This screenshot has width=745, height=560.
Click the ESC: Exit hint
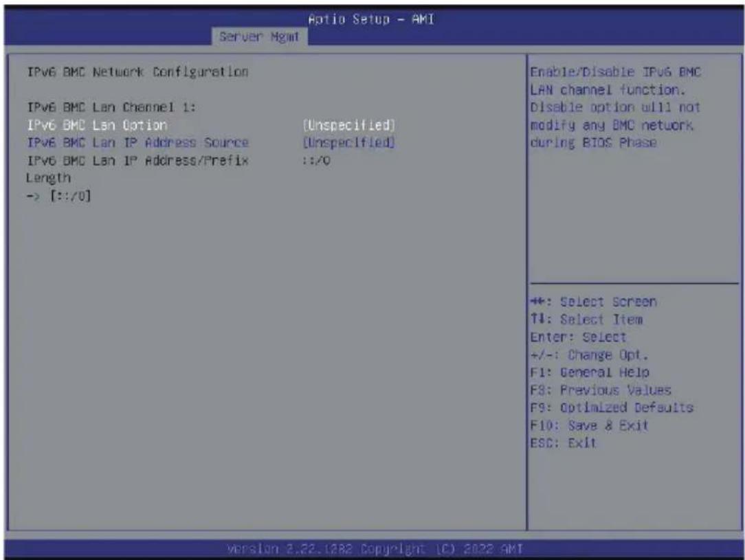(563, 443)
